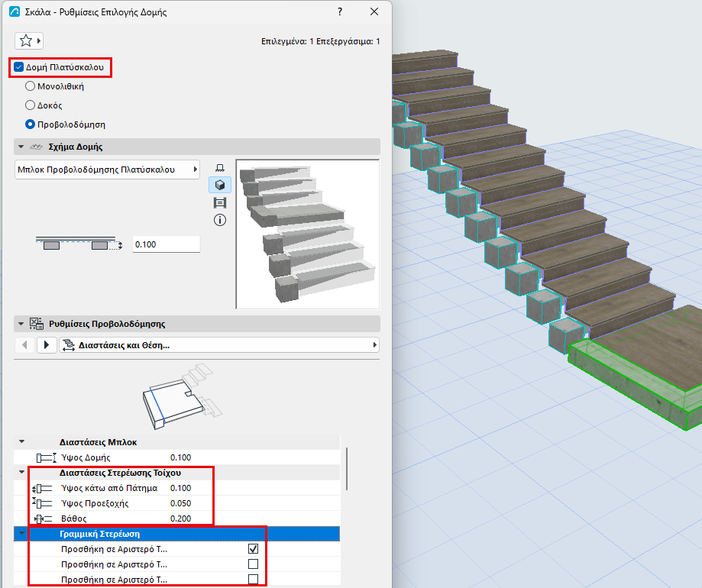Untick the checked Προσθήκη σε Αριστερό checkbox
This screenshot has width=702, height=588.
[253, 548]
